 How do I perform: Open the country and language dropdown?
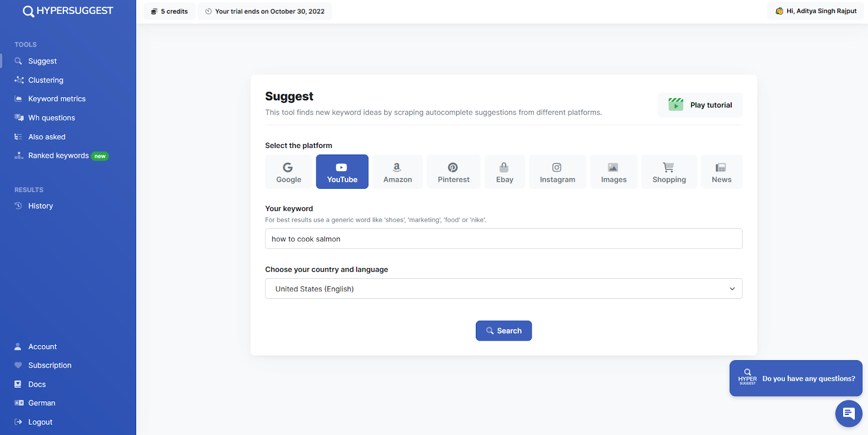(503, 289)
